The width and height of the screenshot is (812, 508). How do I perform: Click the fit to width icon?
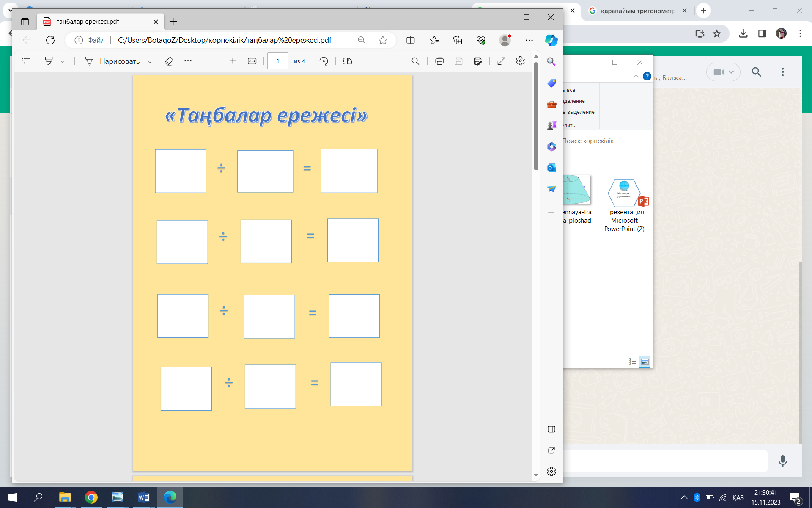click(x=252, y=61)
